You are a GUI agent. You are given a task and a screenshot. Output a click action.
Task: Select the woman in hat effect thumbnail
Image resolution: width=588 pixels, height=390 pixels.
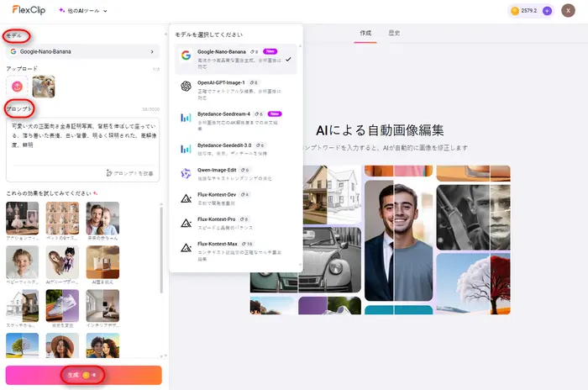coord(62,345)
